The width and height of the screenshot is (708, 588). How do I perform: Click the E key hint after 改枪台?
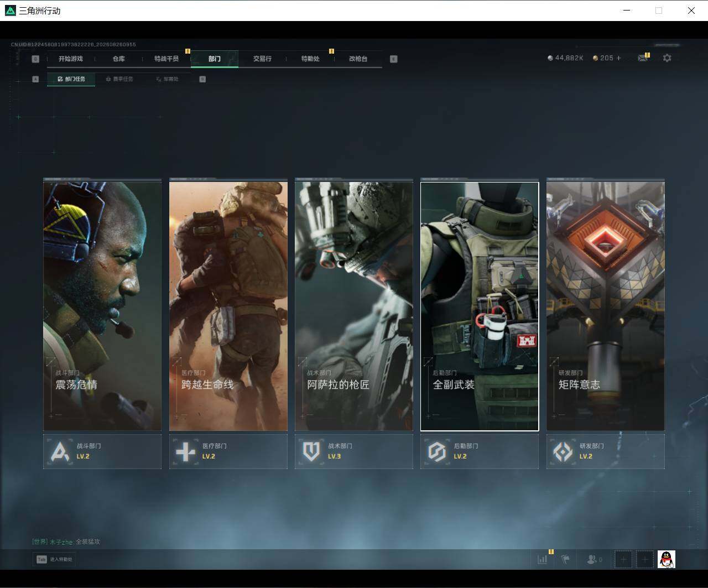tap(394, 59)
